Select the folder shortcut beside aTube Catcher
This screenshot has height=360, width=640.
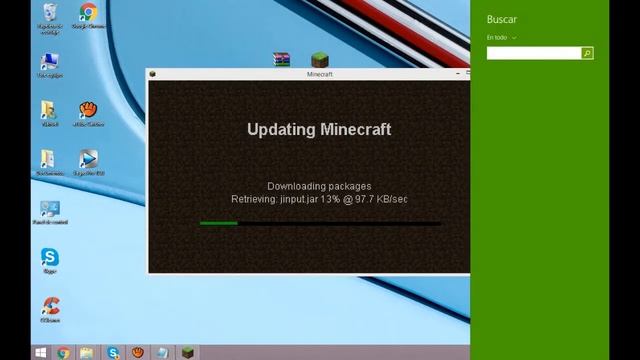pos(49,110)
